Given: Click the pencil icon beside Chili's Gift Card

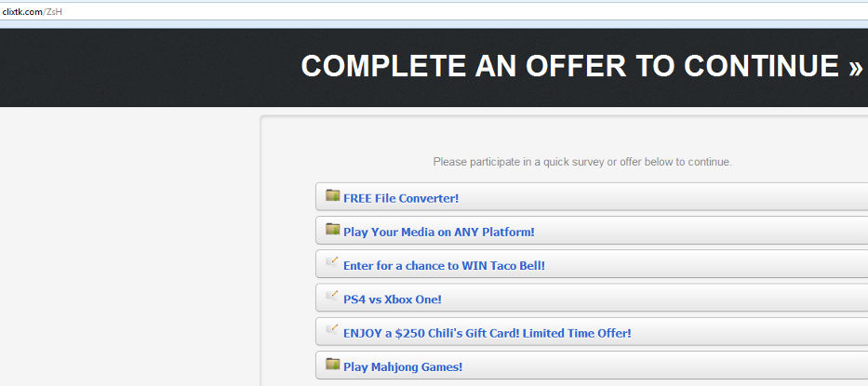Looking at the screenshot, I should (x=332, y=329).
